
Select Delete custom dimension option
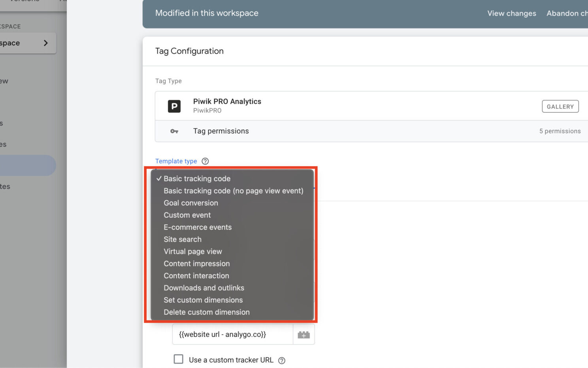click(207, 312)
